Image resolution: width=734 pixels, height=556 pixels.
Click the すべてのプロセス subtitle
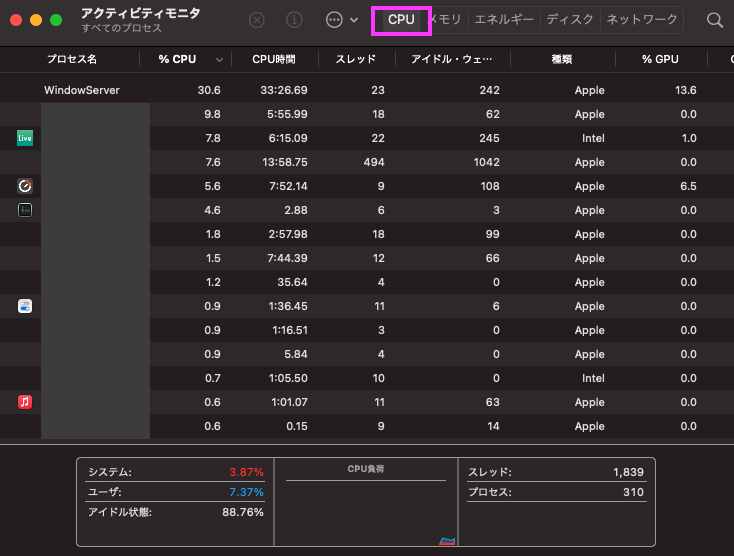(x=121, y=28)
